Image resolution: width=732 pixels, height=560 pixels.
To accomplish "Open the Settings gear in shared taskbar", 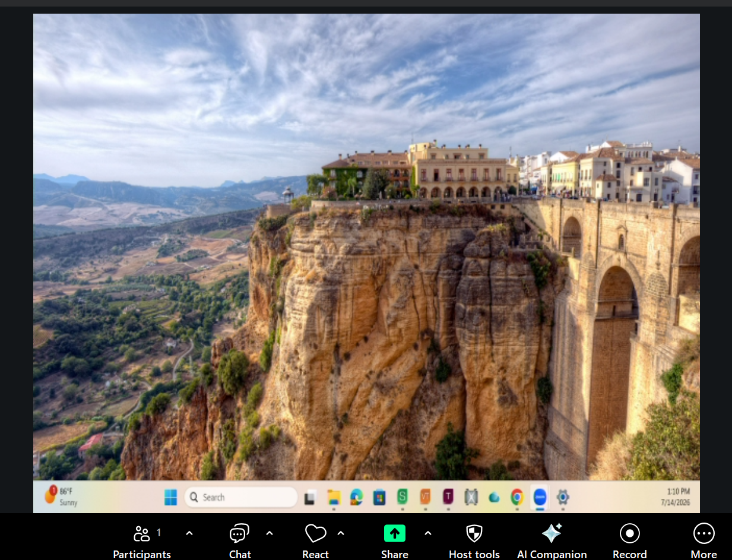I will (x=563, y=497).
